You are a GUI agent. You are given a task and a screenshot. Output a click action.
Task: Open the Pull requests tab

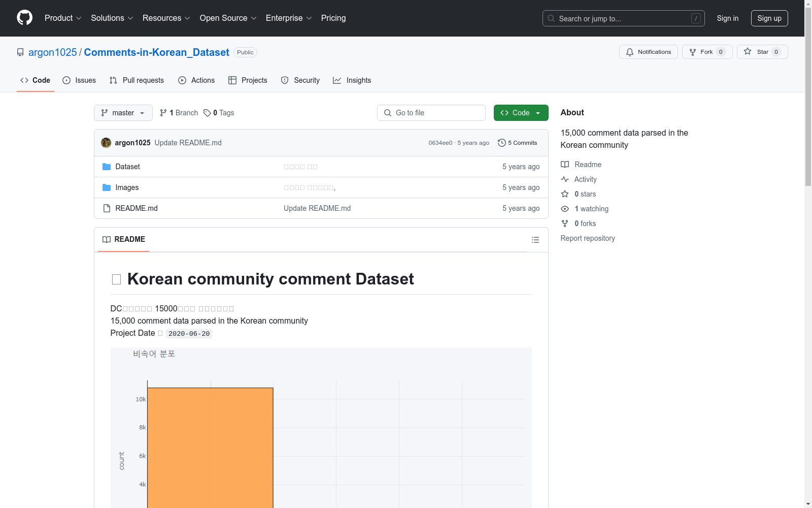pos(137,80)
